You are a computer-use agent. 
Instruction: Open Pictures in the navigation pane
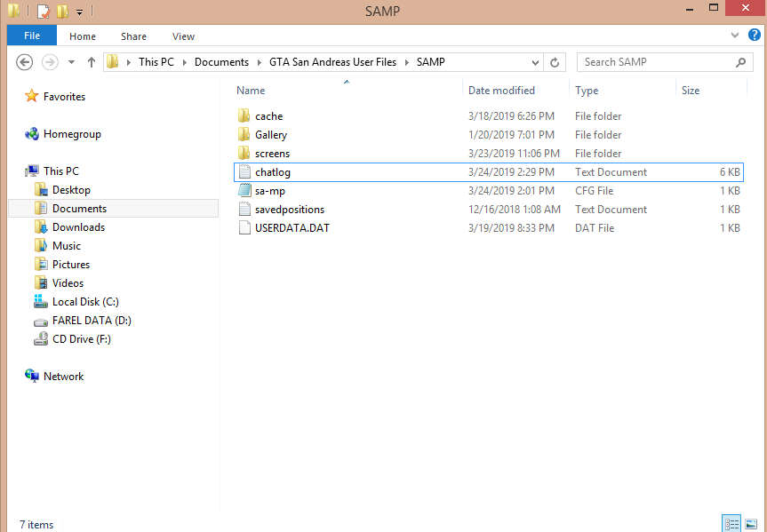pyautogui.click(x=71, y=264)
